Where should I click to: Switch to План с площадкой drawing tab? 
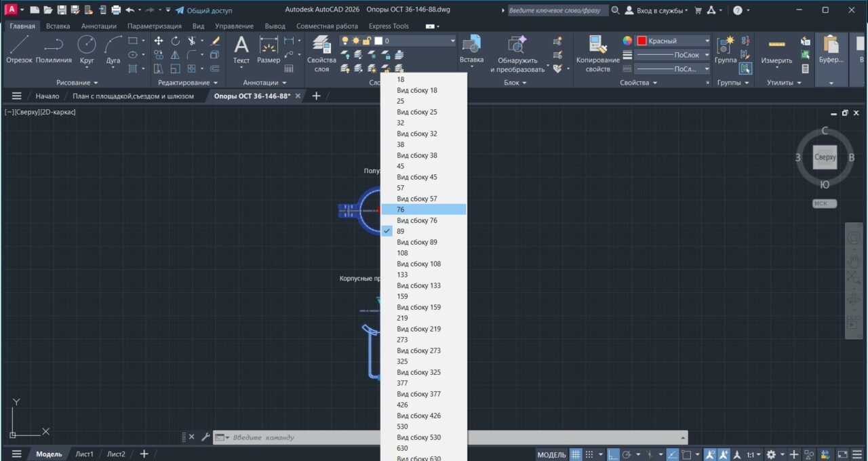[x=133, y=96]
